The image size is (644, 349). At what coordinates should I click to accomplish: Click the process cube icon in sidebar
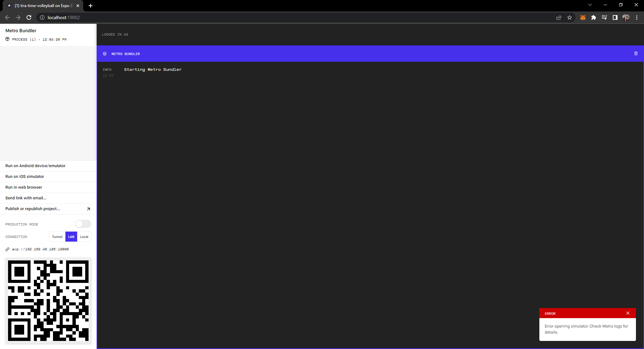point(7,39)
